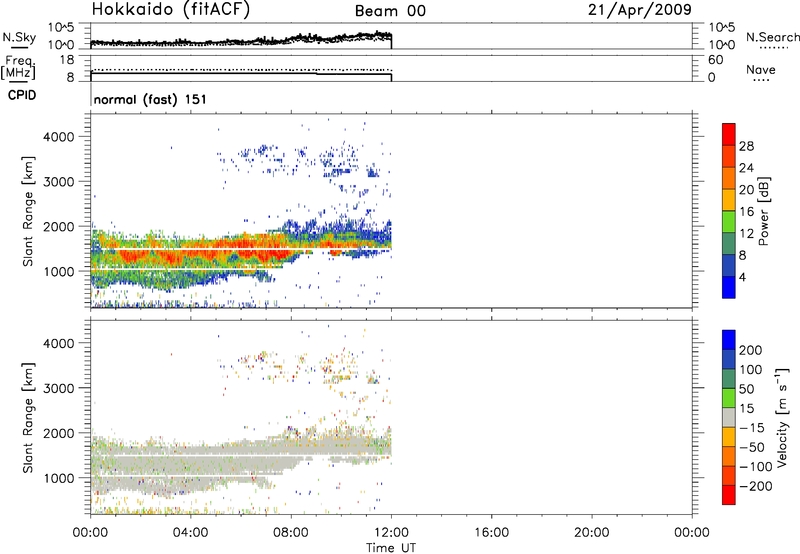Click the '04:00' time tick label
The height and width of the screenshot is (554, 800).
coord(191,533)
